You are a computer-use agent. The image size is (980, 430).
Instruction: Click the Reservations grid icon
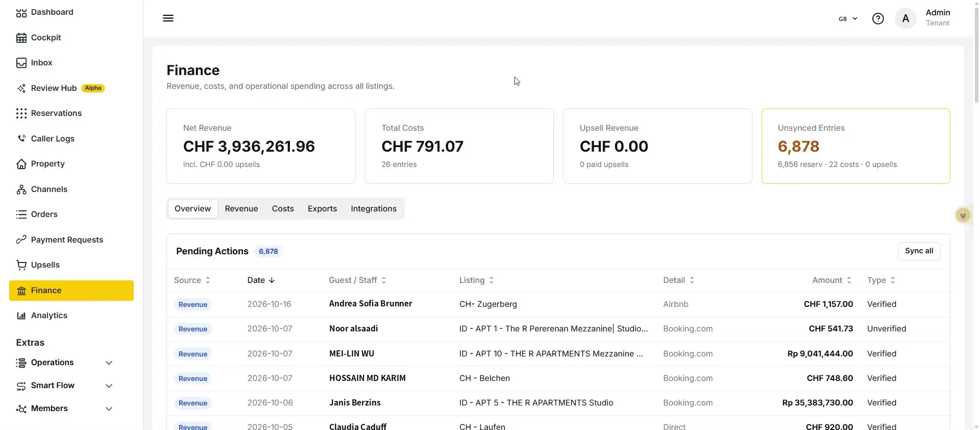[x=21, y=113]
